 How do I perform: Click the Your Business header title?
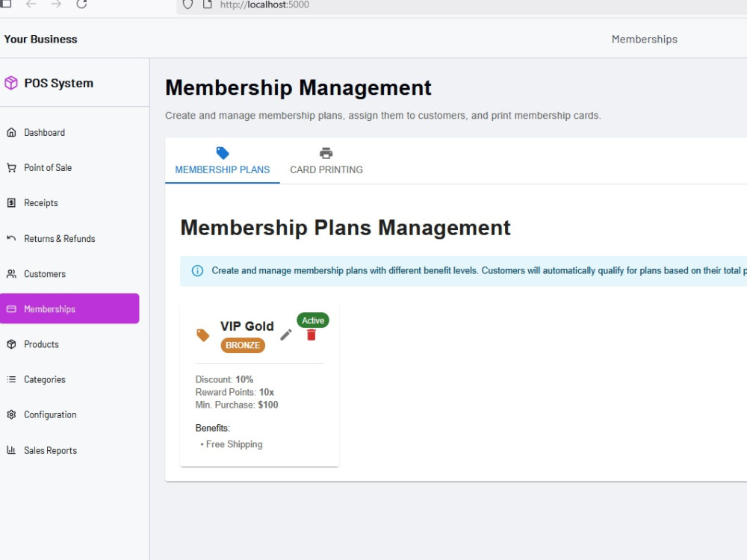(x=40, y=39)
